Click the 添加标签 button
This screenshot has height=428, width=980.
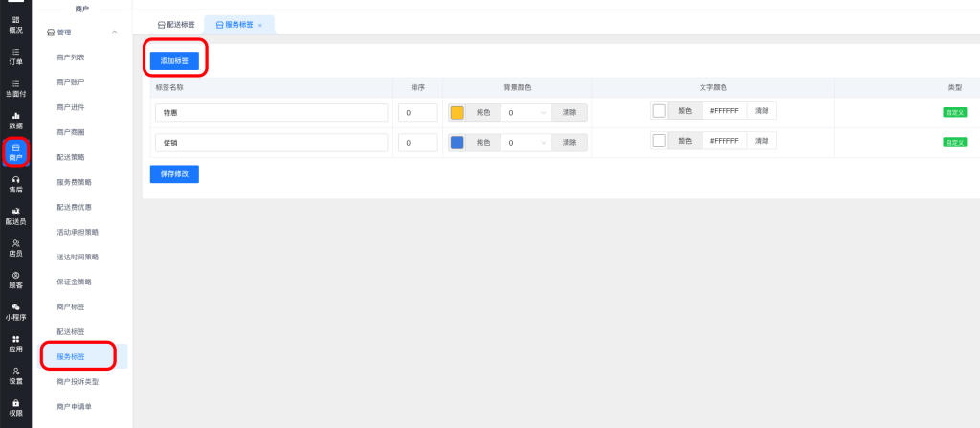pyautogui.click(x=174, y=60)
